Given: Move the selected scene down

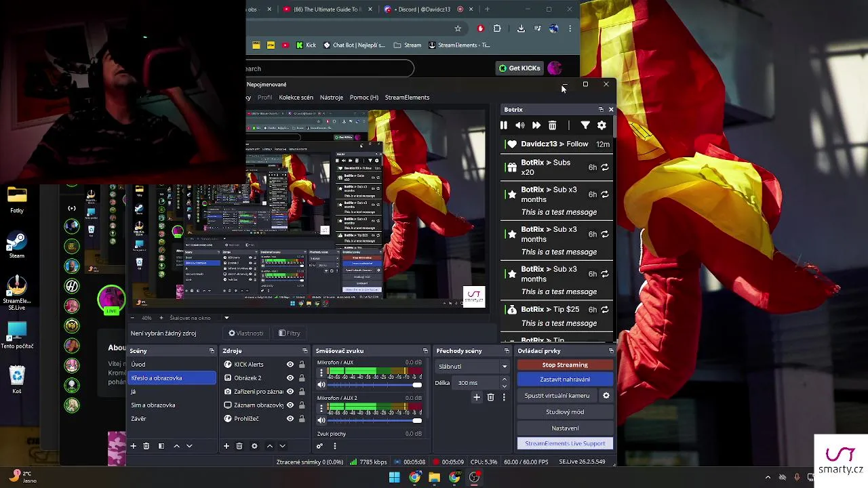Looking at the screenshot, I should 189,446.
